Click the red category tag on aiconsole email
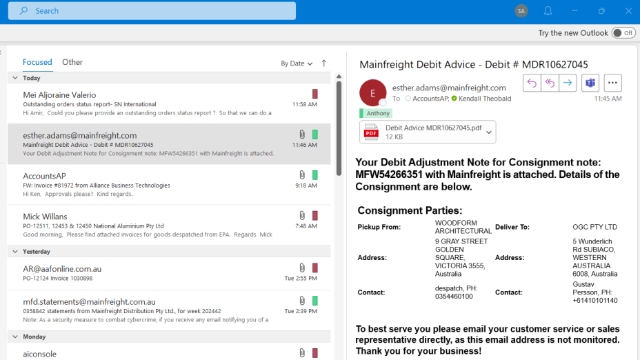 click(x=315, y=353)
